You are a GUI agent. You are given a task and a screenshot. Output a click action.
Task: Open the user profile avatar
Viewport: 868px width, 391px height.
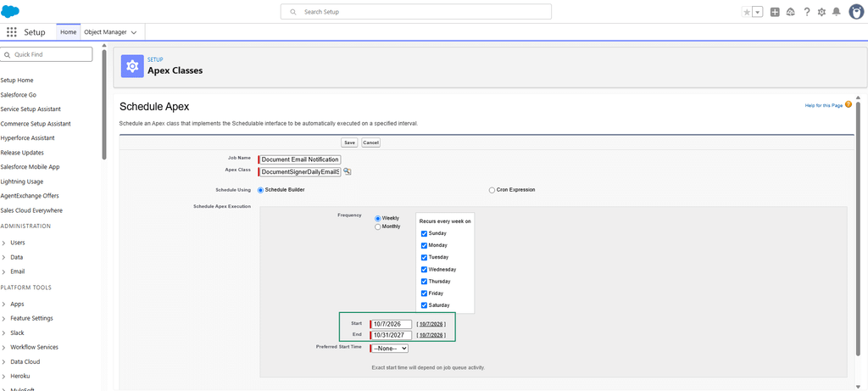click(x=856, y=12)
